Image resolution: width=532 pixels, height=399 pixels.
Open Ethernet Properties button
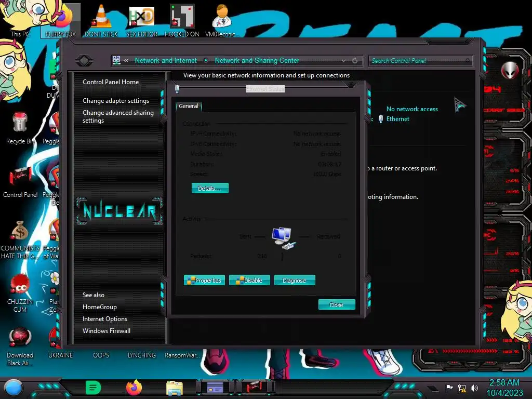[x=204, y=280]
